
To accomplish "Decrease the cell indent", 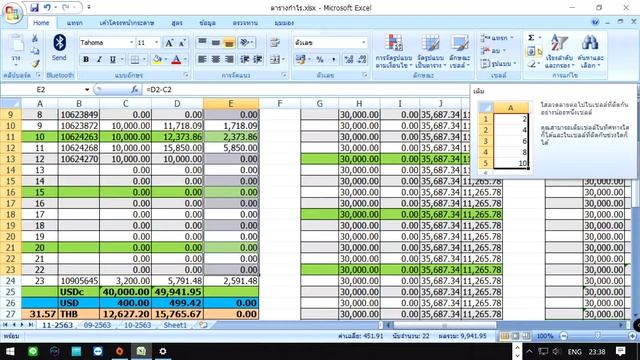I will (x=244, y=60).
